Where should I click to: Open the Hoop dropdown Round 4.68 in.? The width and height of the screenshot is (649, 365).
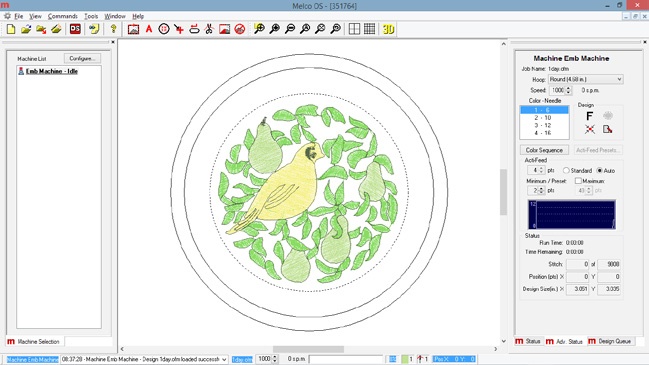(x=586, y=79)
